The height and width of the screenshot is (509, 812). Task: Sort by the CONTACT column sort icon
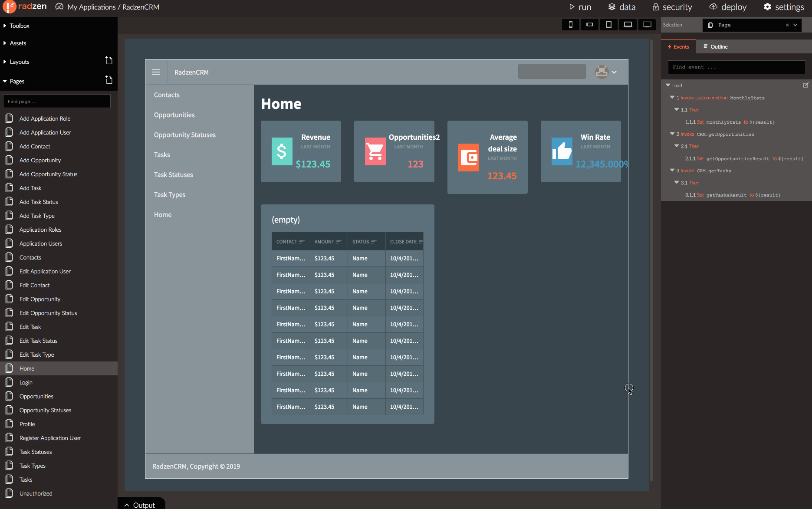pyautogui.click(x=302, y=242)
